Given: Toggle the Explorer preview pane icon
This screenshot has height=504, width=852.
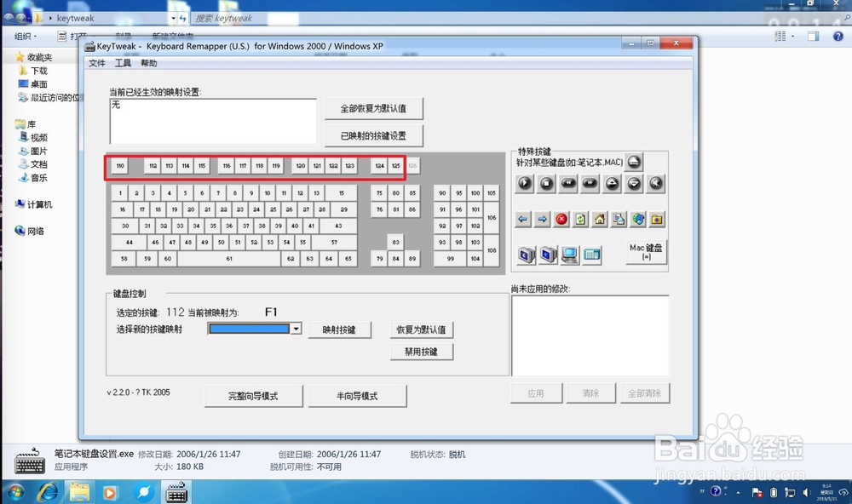Looking at the screenshot, I should point(814,37).
